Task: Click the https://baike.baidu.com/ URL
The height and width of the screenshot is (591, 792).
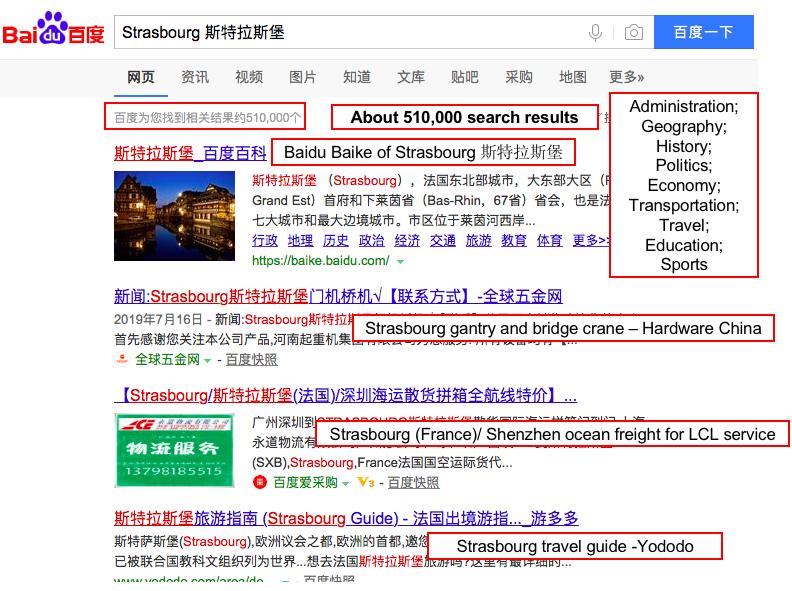Action: [x=321, y=261]
